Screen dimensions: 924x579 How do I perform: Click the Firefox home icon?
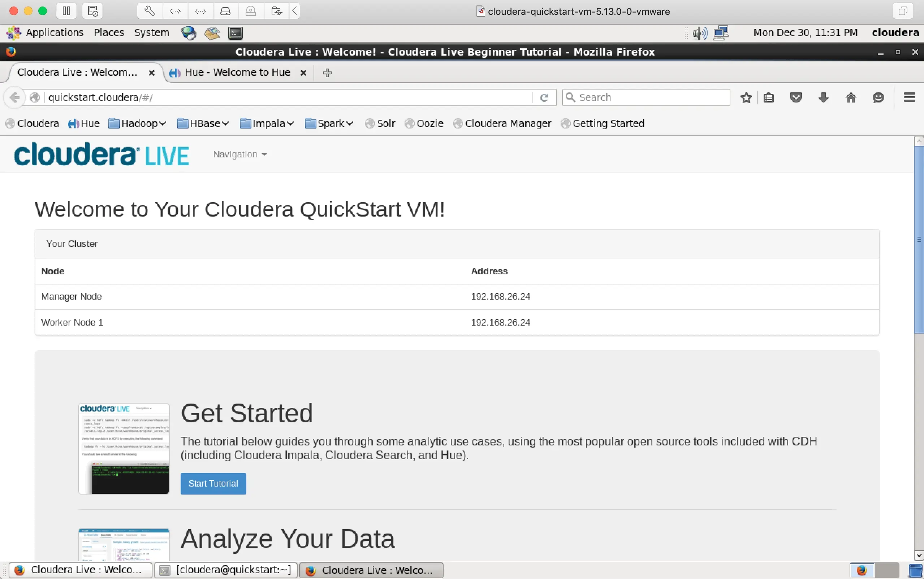[x=851, y=98]
